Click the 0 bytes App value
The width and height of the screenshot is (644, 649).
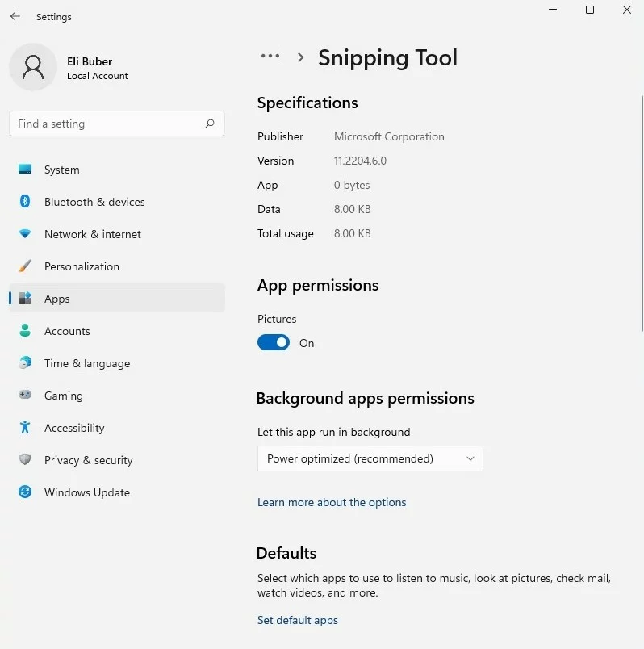[x=352, y=185]
